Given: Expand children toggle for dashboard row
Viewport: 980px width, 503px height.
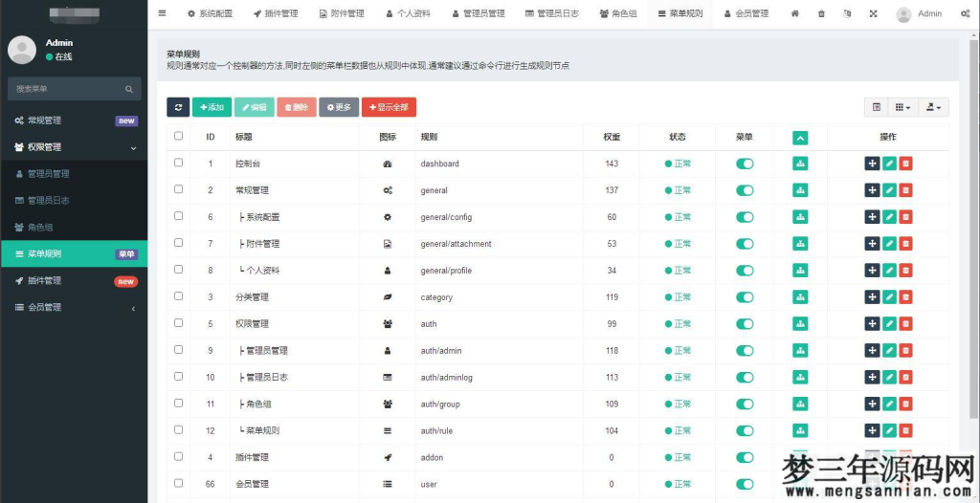Looking at the screenshot, I should click(x=800, y=164).
